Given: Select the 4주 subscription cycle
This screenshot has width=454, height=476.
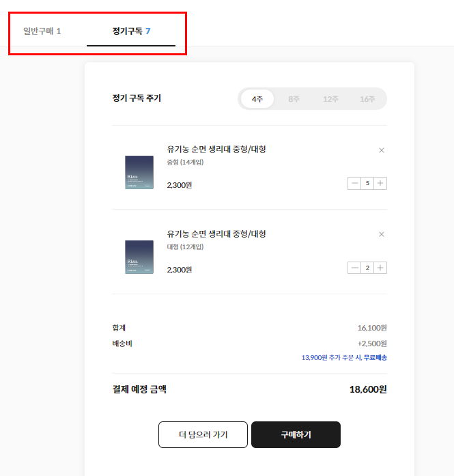Looking at the screenshot, I should pyautogui.click(x=257, y=99).
